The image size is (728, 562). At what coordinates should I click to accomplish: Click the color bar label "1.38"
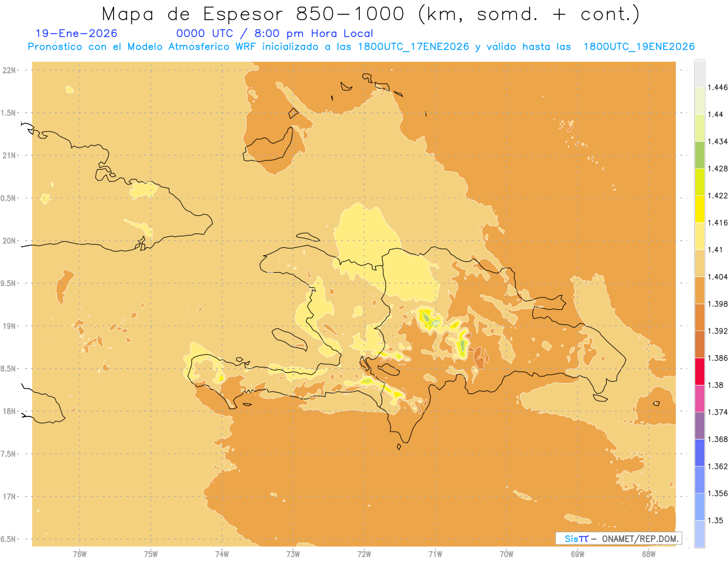[x=715, y=385]
